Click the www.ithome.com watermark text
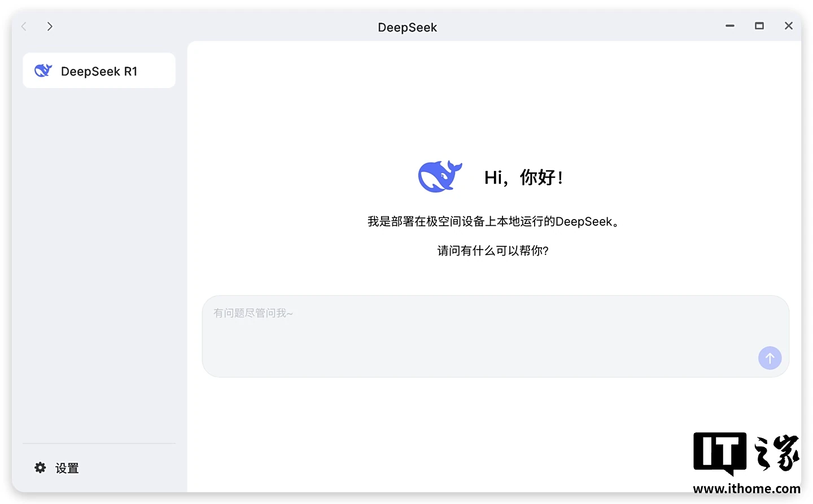Image resolution: width=813 pixels, height=504 pixels. [746, 489]
